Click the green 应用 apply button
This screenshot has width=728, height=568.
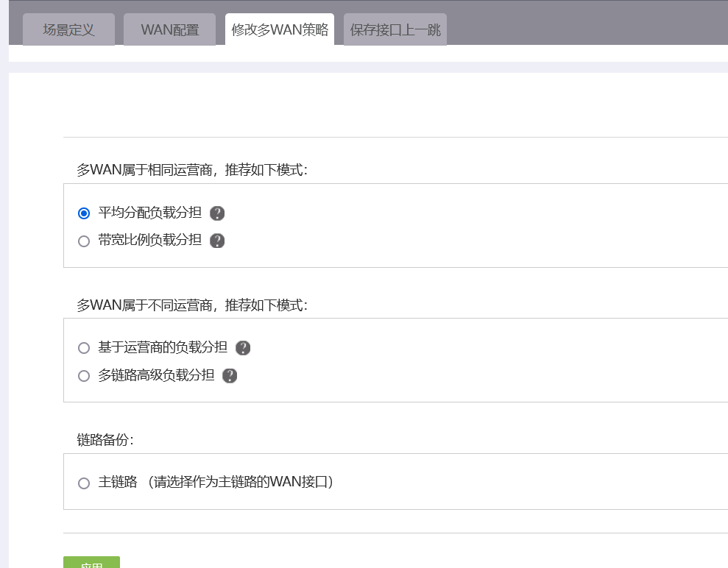(x=91, y=562)
